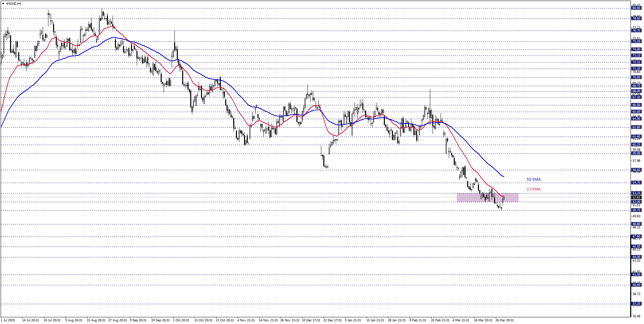Image resolution: width=644 pixels, height=324 pixels.
Task: Select the blue 55 EMA text label
Action: 533,180
